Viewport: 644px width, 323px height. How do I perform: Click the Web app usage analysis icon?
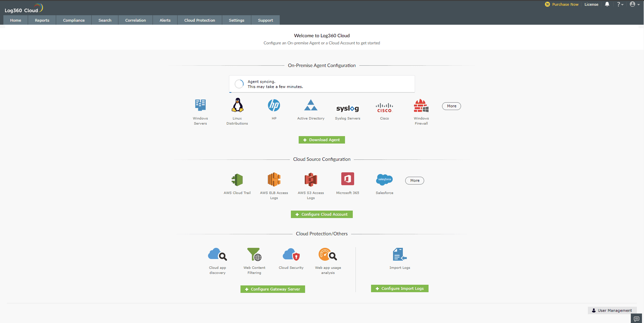328,254
